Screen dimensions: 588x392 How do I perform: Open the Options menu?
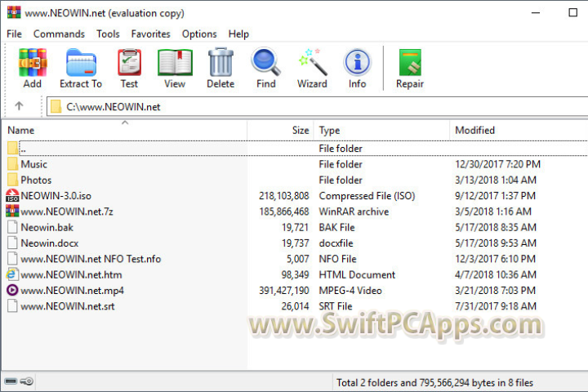pyautogui.click(x=199, y=33)
